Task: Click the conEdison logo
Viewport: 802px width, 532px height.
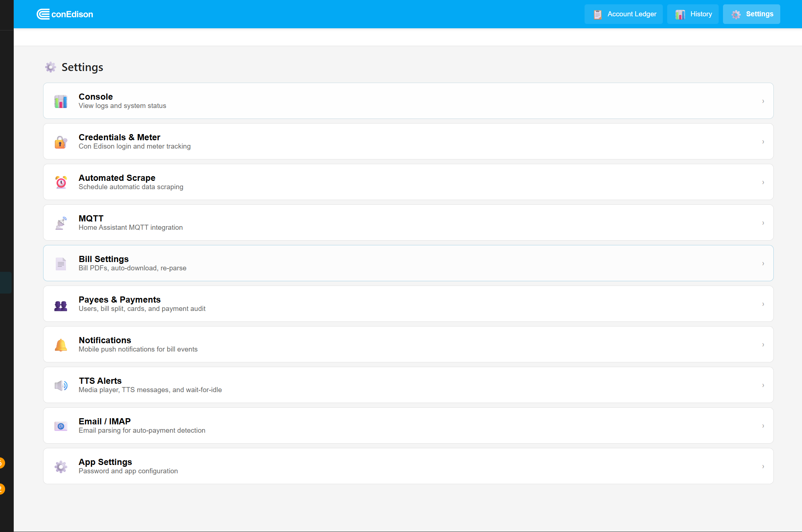Action: pos(65,14)
